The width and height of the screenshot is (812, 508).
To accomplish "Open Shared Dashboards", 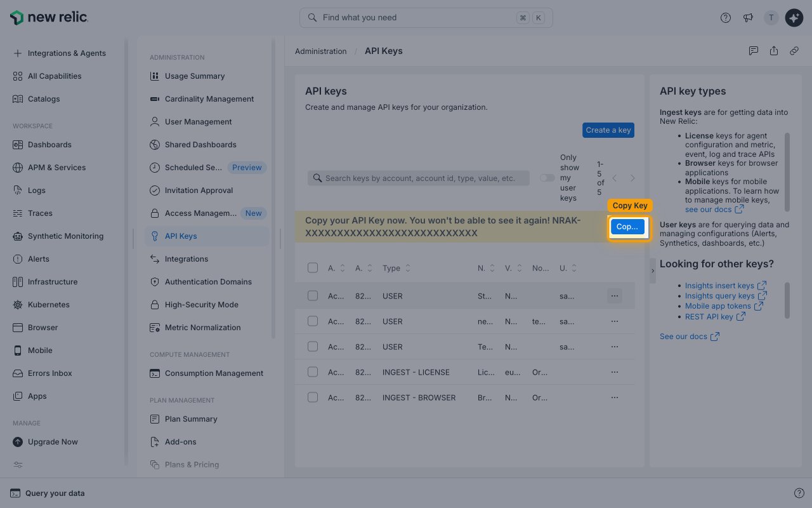I will [207, 145].
